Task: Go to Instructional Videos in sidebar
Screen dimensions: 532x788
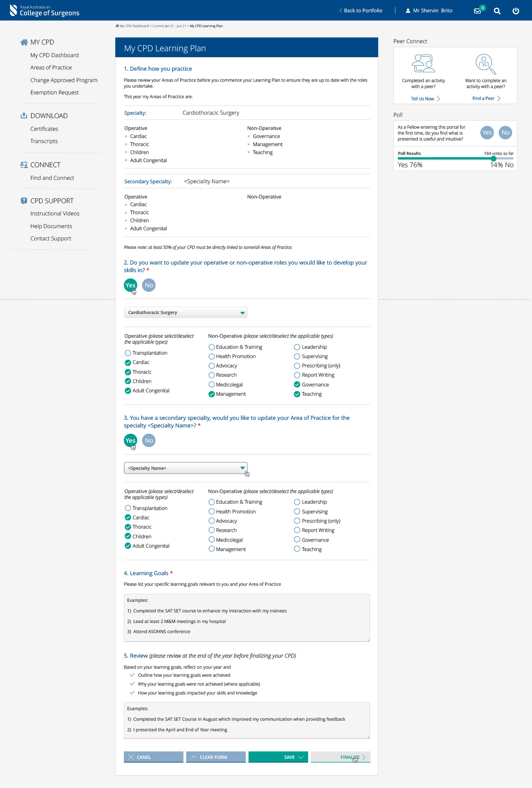Action: 55,213
